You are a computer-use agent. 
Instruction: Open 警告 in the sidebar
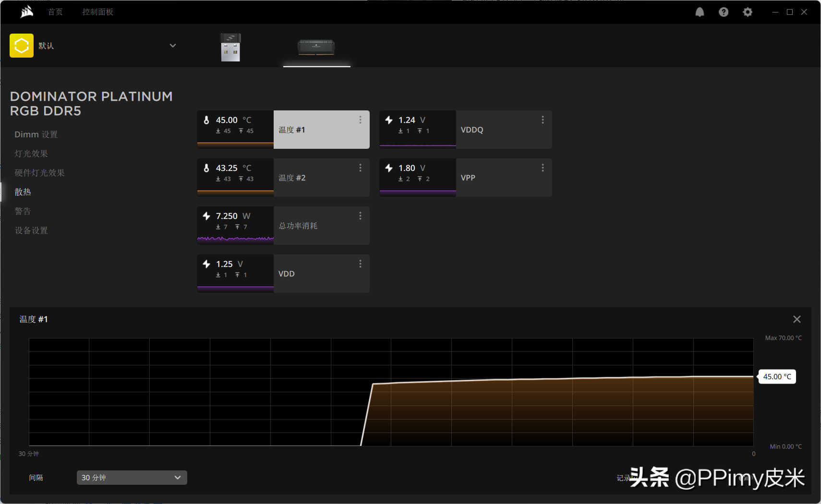coord(23,211)
